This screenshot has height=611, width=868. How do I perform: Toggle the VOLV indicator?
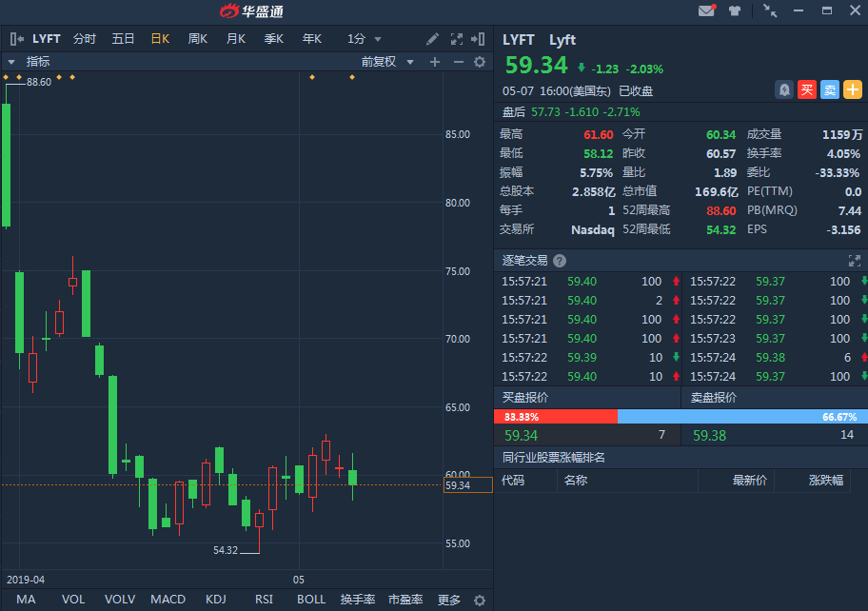(x=120, y=600)
